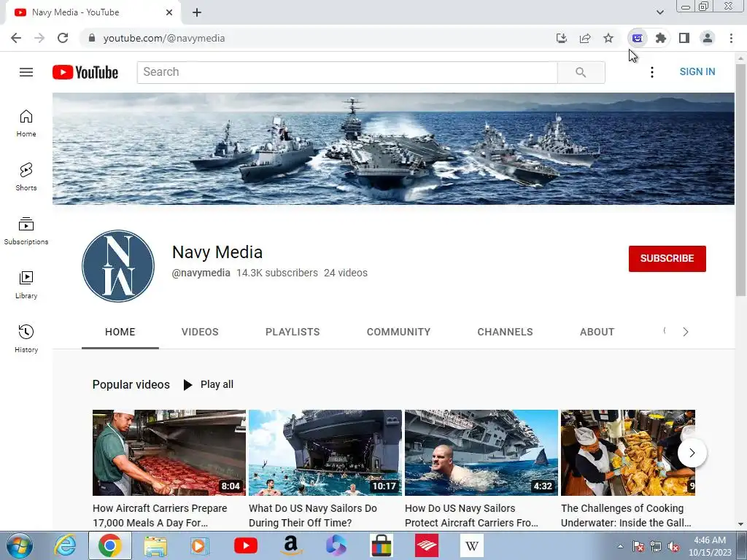747x560 pixels.
Task: Click the 8:04 meal prep video thumbnail
Action: [169, 453]
